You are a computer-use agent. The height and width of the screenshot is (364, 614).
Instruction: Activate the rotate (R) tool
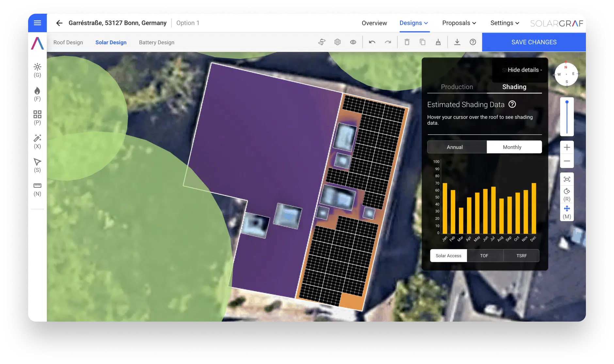tap(567, 195)
